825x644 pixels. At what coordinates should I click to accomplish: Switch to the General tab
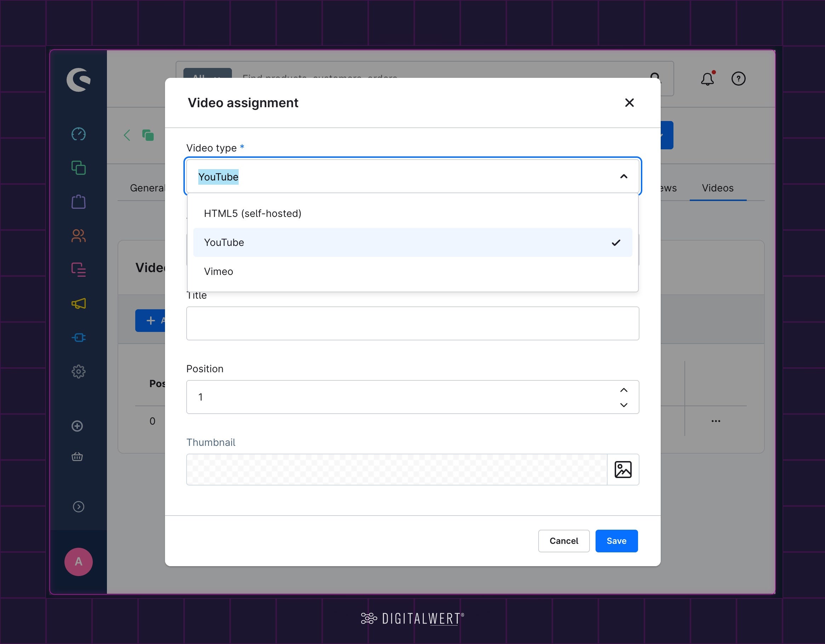pos(147,188)
